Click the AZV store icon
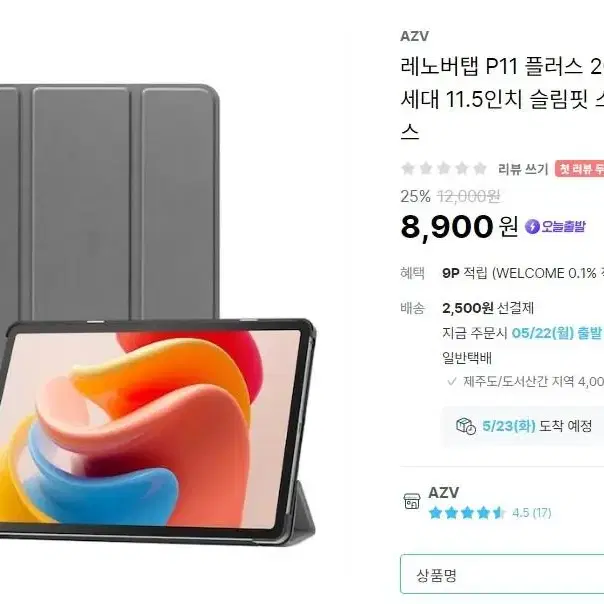 [x=411, y=501]
